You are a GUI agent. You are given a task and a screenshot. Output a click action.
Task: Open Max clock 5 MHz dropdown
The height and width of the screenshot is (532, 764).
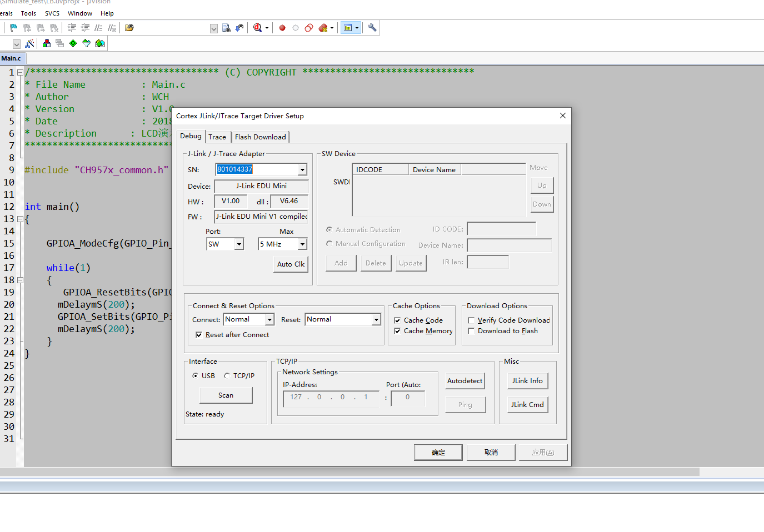coord(302,244)
